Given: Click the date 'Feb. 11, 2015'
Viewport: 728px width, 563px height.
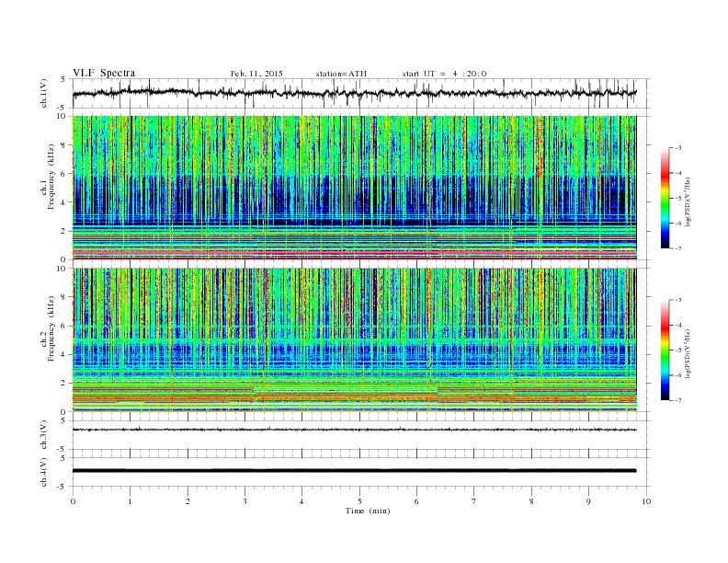Looking at the screenshot, I should [x=256, y=74].
